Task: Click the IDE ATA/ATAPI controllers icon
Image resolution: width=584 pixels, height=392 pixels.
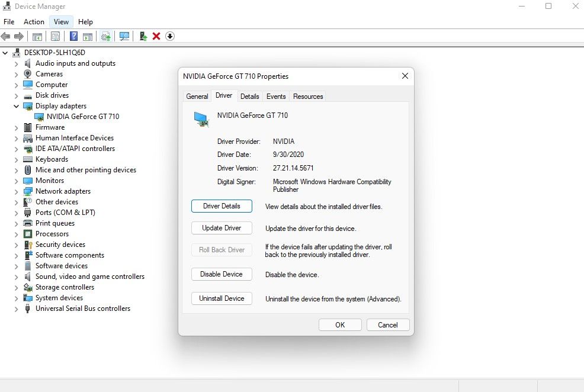Action: click(28, 149)
